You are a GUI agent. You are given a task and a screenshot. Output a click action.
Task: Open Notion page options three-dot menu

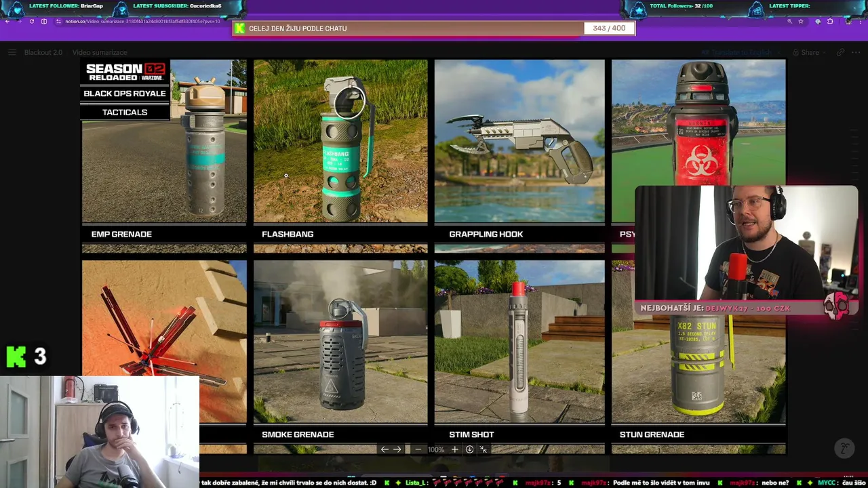(856, 52)
